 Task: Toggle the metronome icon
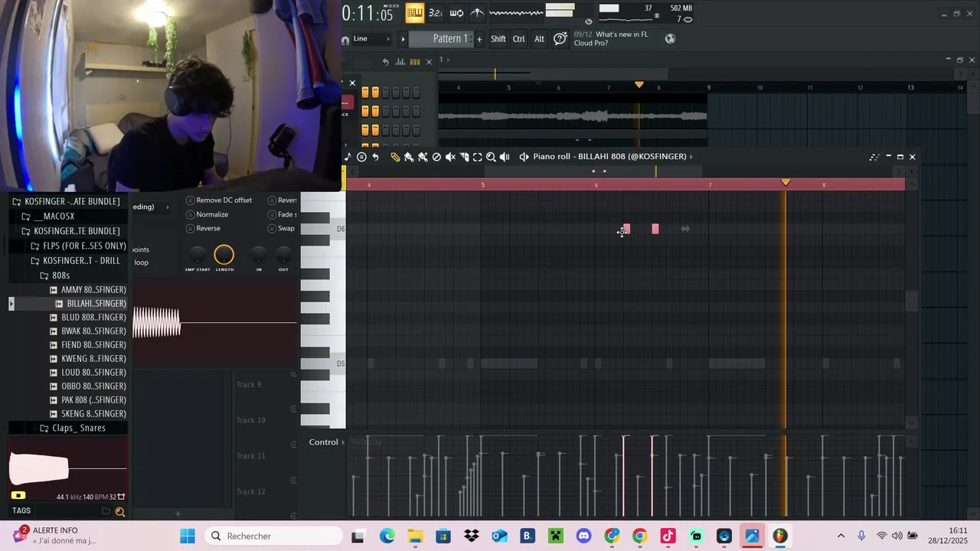(477, 12)
